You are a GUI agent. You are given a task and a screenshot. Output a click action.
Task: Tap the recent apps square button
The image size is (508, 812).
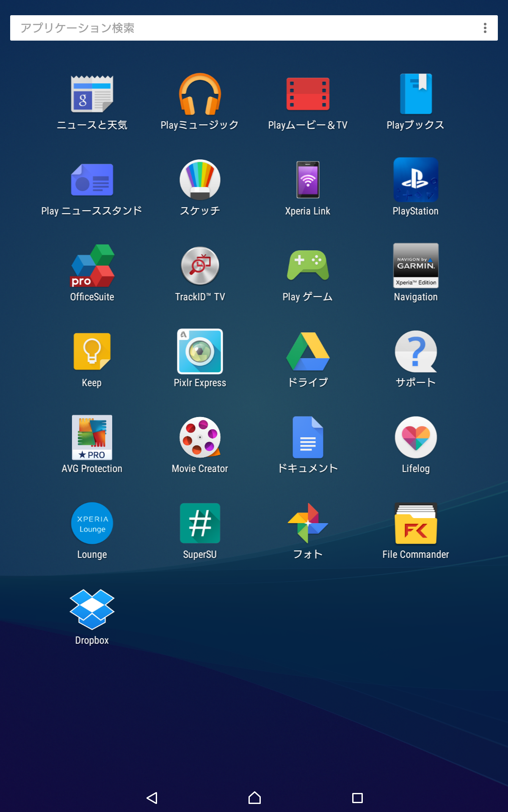click(357, 798)
